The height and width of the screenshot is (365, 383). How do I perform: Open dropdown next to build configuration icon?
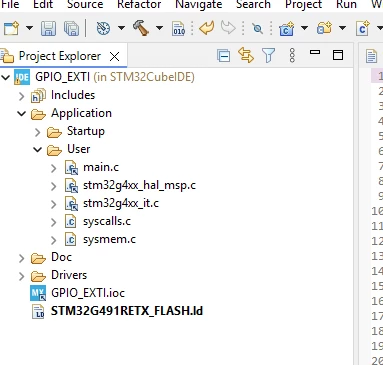coord(121,28)
